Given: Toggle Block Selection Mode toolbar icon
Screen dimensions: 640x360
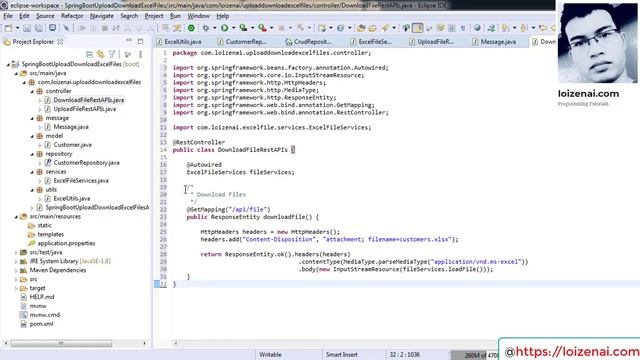Looking at the screenshot, I should pyautogui.click(x=451, y=28).
